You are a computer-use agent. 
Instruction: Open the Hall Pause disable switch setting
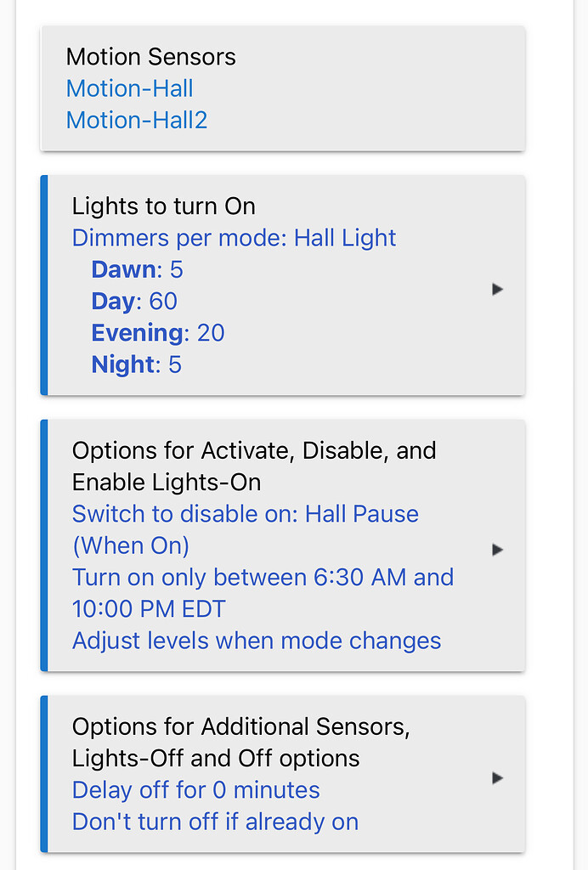tap(245, 514)
